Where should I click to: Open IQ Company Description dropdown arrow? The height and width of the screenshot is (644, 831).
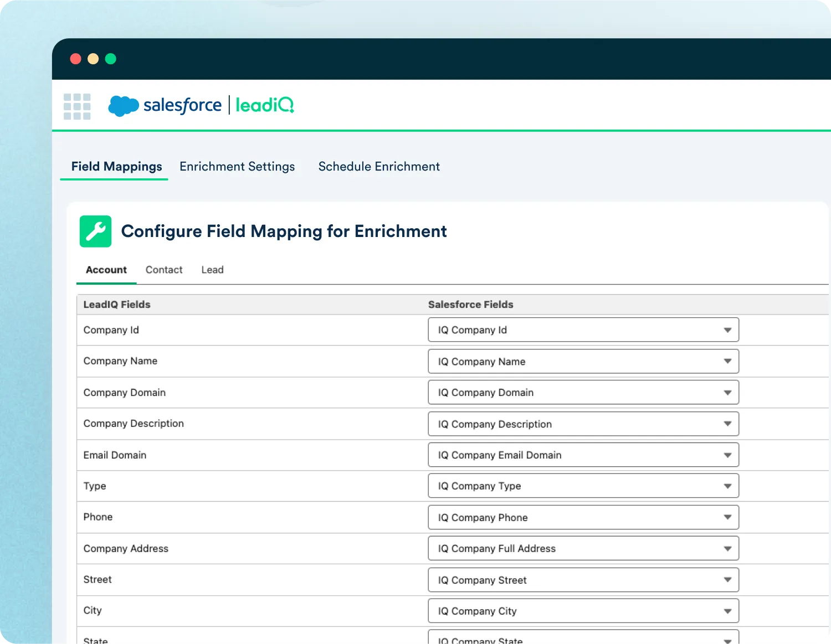coord(727,424)
